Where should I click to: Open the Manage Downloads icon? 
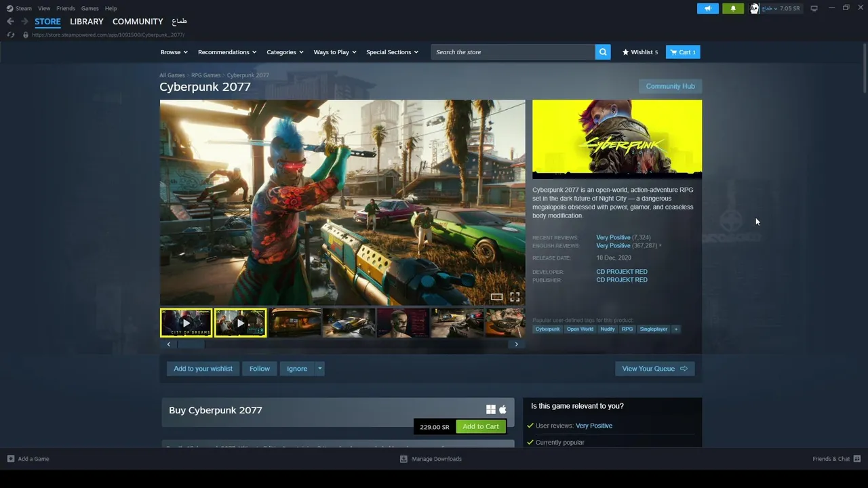coord(403,459)
